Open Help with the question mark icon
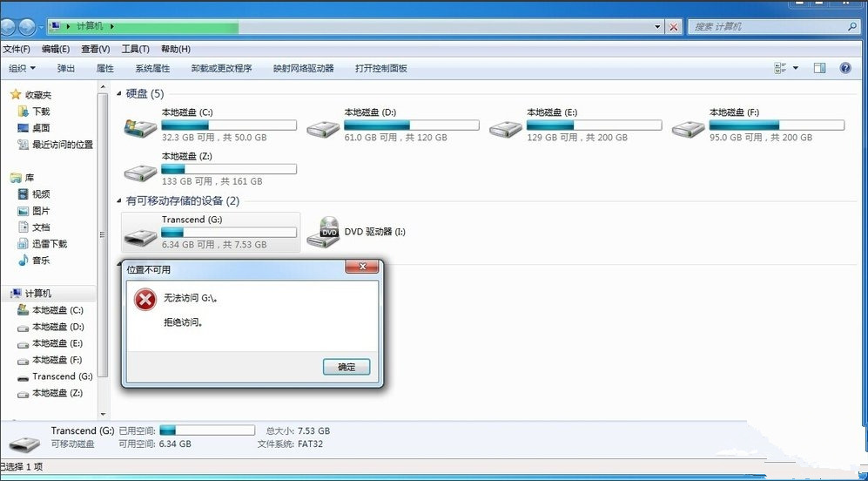The width and height of the screenshot is (868, 481). pyautogui.click(x=844, y=68)
